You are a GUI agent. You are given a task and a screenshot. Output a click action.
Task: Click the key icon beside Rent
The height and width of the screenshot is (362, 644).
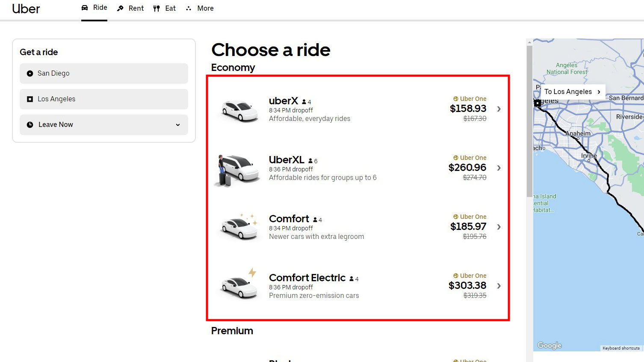point(120,8)
